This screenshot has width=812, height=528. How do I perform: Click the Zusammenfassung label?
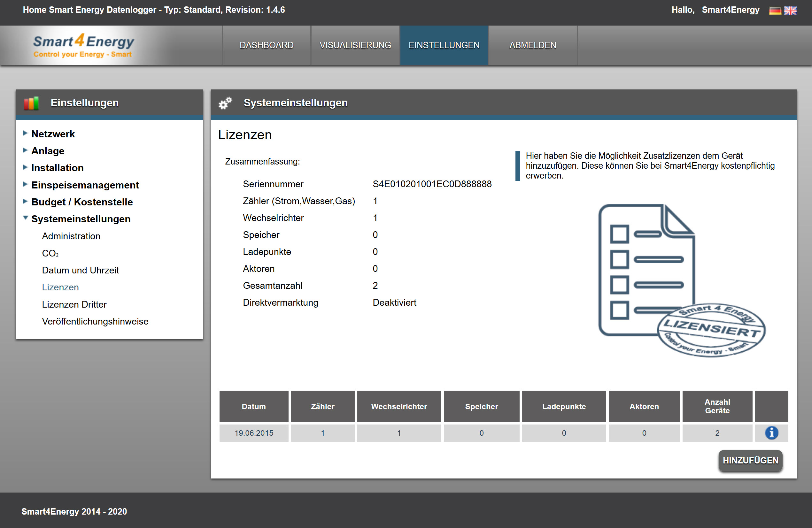262,162
